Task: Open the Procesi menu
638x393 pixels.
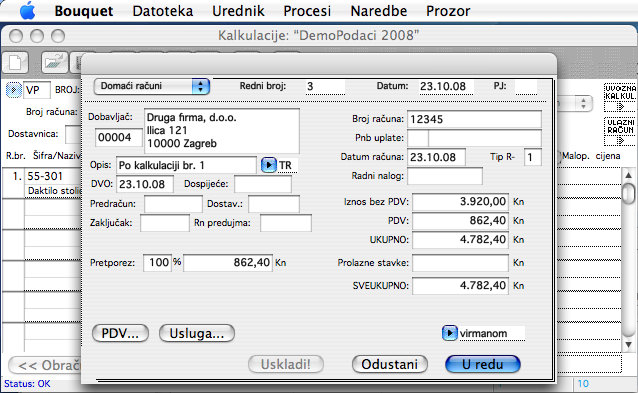Action: tap(307, 11)
